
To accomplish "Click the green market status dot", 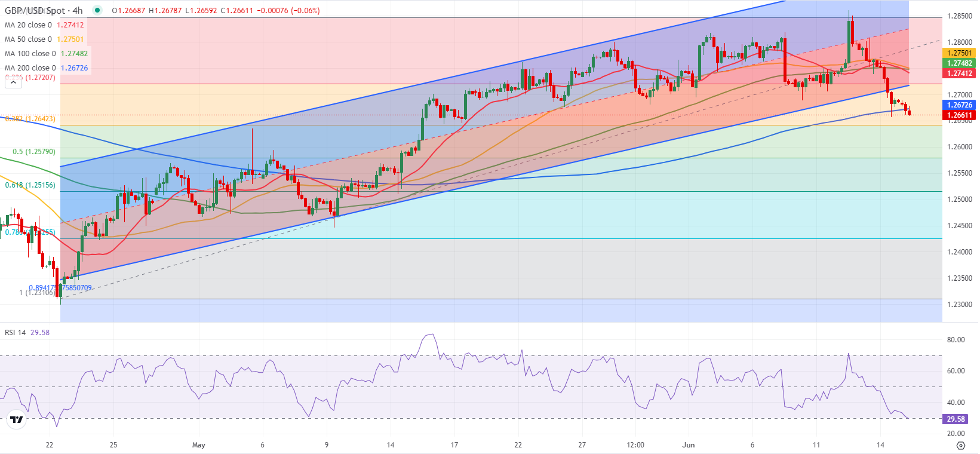I will [98, 10].
